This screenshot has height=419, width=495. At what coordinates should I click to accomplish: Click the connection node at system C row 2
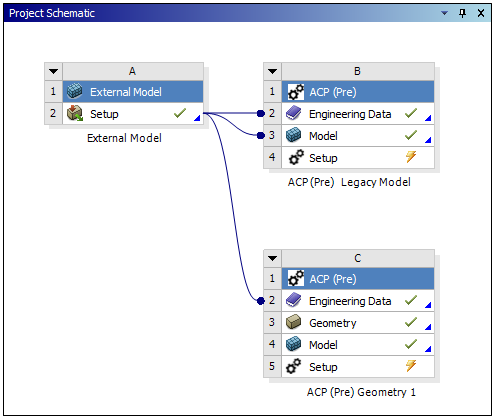point(261,301)
